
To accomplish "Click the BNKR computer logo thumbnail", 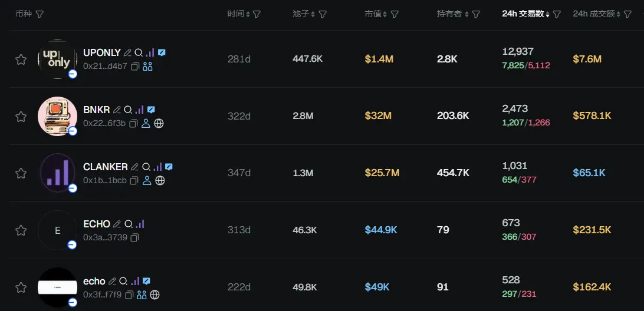I will [x=57, y=116].
